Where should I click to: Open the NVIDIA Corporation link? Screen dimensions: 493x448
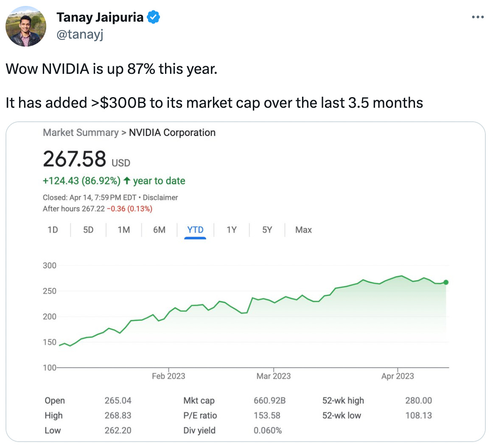point(172,132)
